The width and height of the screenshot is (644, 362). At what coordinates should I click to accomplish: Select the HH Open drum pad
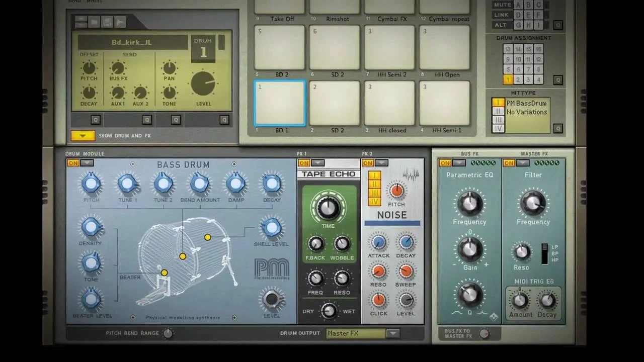(x=445, y=47)
